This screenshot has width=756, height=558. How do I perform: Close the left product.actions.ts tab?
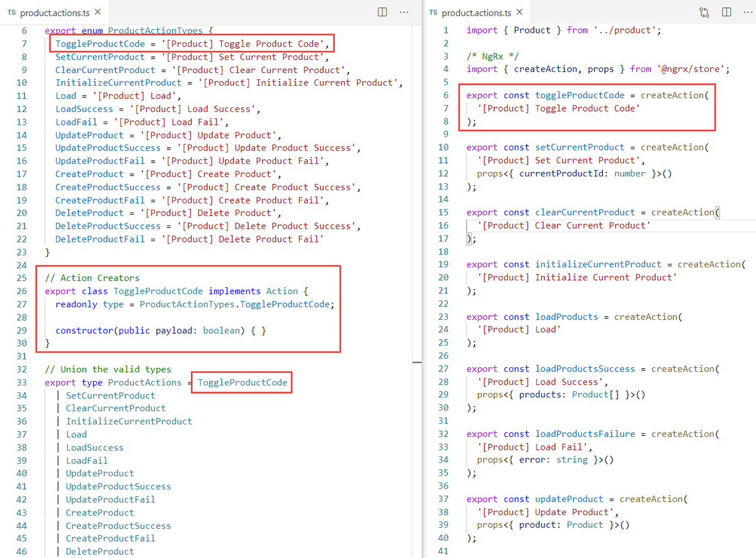pyautogui.click(x=97, y=13)
